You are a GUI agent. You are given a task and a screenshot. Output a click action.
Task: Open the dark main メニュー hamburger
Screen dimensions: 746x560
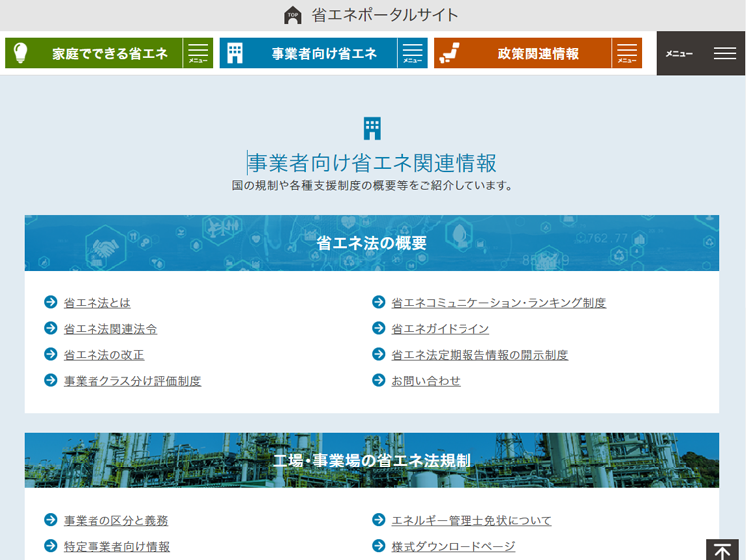(701, 53)
